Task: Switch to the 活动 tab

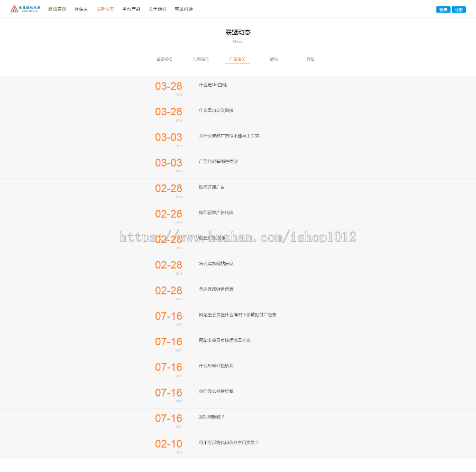Action: tap(274, 59)
